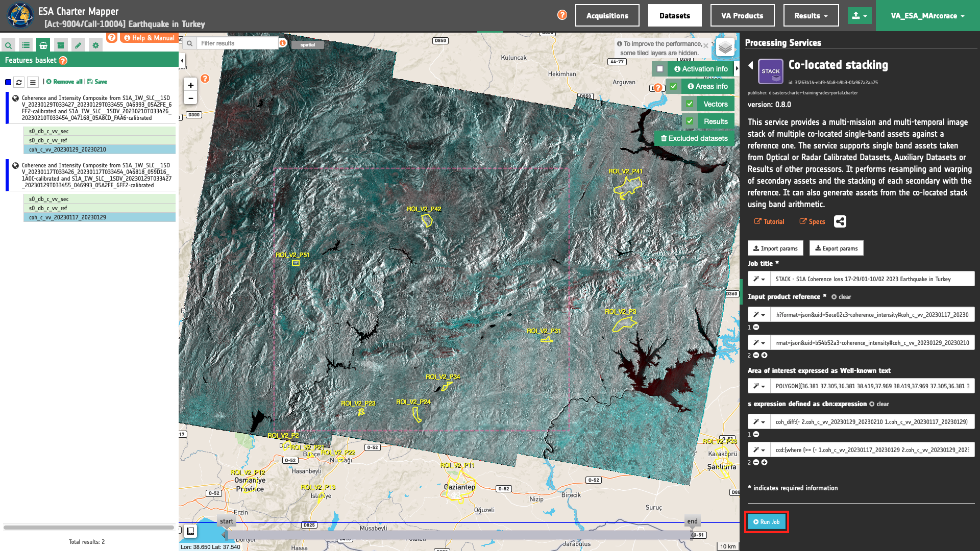This screenshot has height=551, width=980.
Task: Toggle the Results layer checkbox
Action: 690,121
